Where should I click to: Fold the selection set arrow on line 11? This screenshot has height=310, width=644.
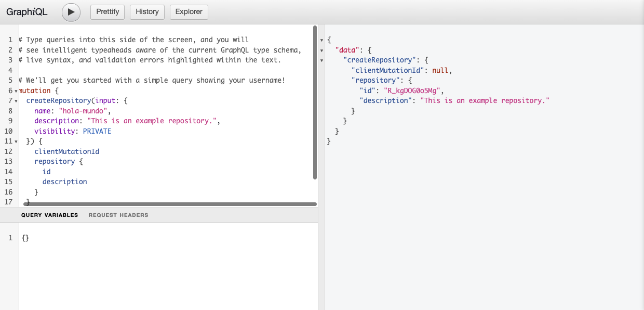(x=16, y=141)
